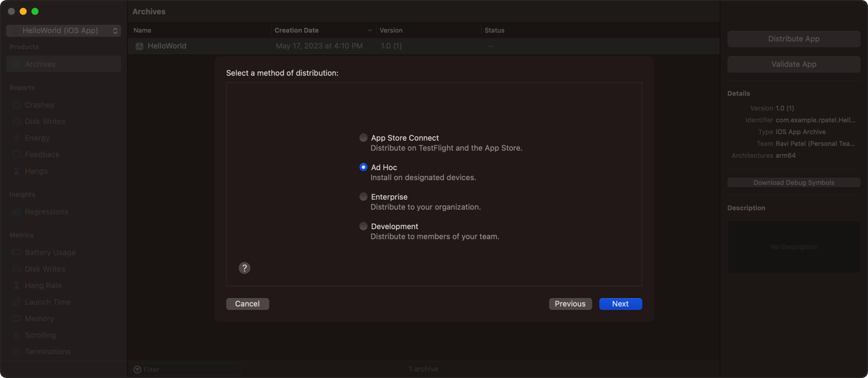Click 'Distribute to members of your team.' text
Screen dimensions: 868x378
435,237
